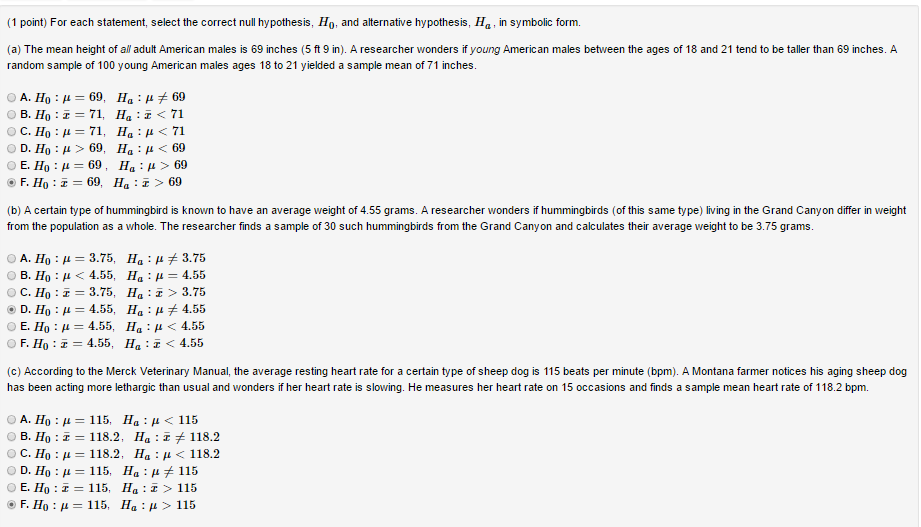Choose option B for question (a)
The width and height of the screenshot is (921, 527).
[x=11, y=114]
